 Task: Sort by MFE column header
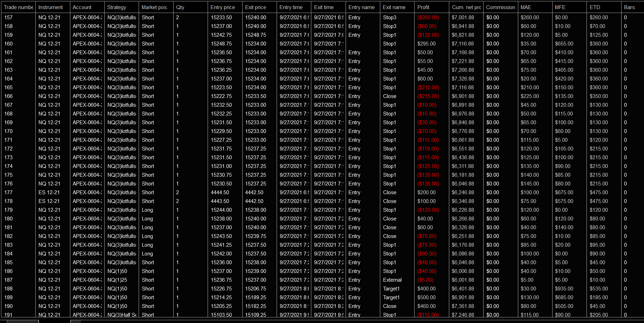point(569,7)
